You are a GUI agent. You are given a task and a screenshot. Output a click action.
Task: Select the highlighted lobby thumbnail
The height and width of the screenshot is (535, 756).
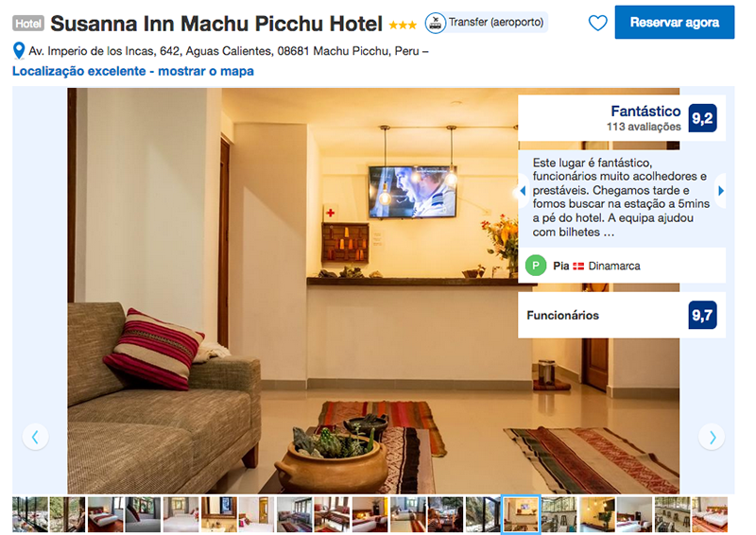tap(521, 515)
